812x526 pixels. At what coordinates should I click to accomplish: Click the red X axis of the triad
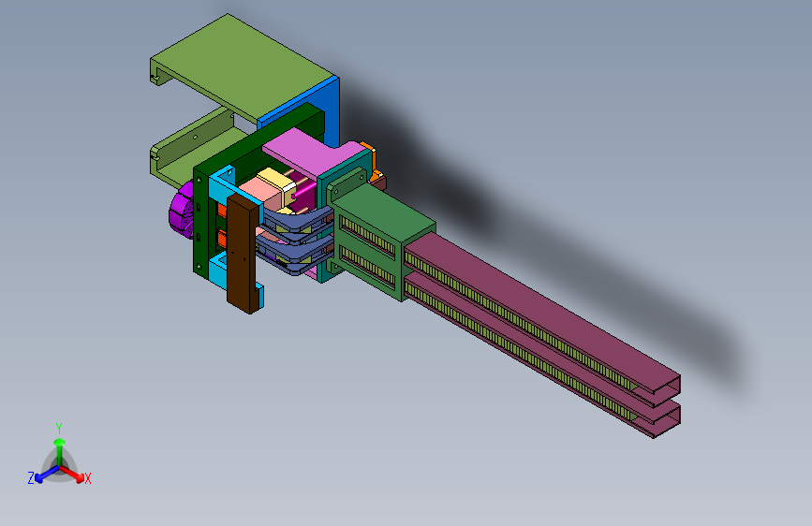(x=74, y=475)
